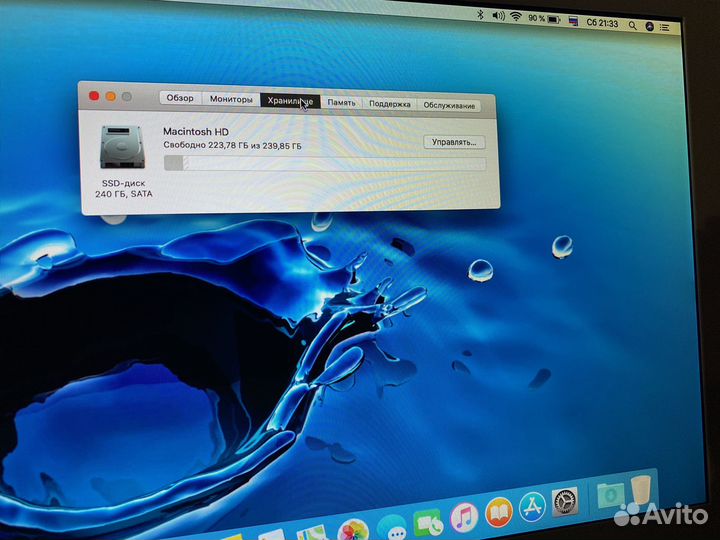Image resolution: width=720 pixels, height=540 pixels.
Task: Click the Сб 21:33 clock
Action: [x=602, y=23]
